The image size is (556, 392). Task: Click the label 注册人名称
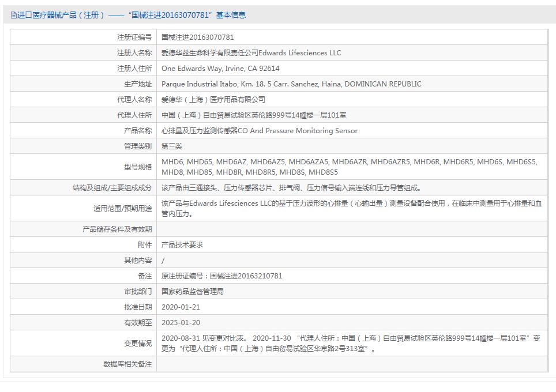point(134,53)
